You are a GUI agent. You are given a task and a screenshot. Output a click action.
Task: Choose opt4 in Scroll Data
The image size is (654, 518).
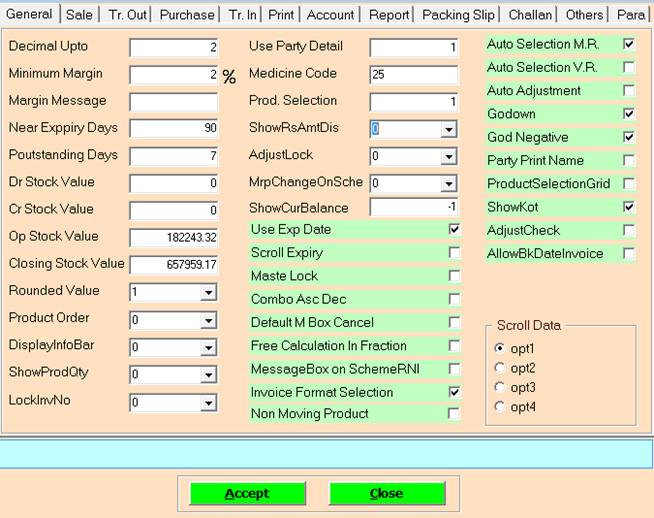(x=500, y=406)
